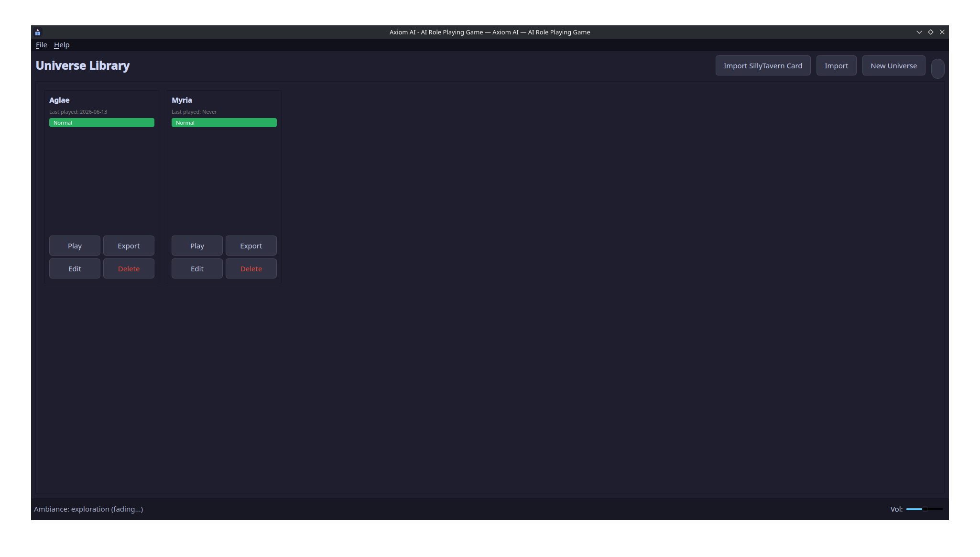
Task: Click the app icon in title bar
Action: pos(38,32)
